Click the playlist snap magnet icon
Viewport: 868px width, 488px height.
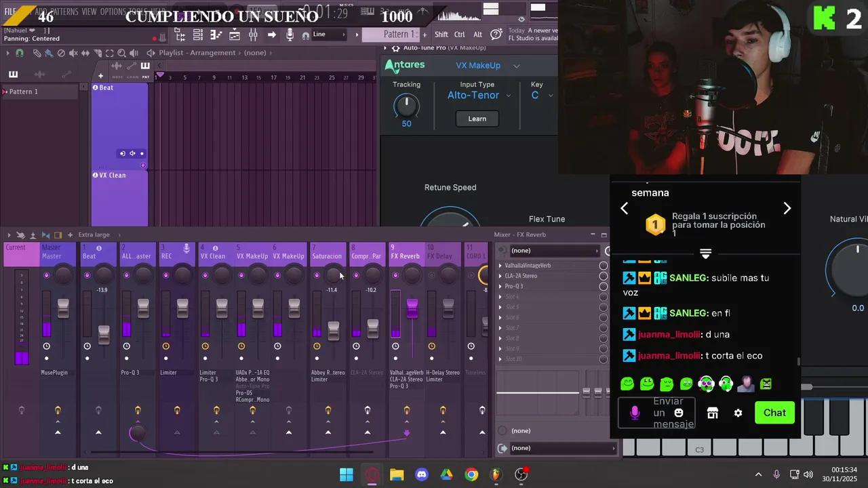click(20, 53)
